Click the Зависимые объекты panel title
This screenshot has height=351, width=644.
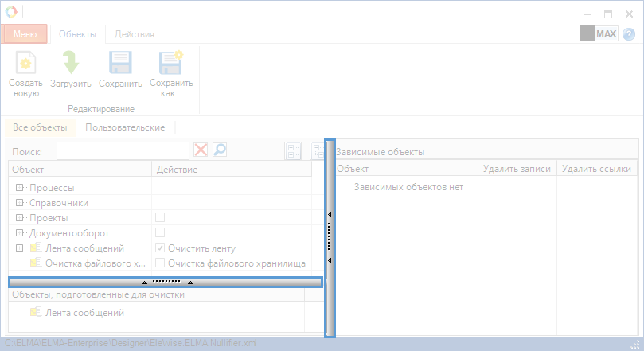tap(381, 152)
